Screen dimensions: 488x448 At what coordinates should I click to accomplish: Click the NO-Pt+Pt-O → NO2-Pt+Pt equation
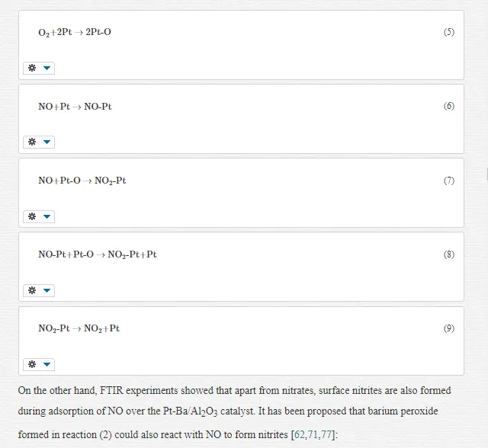point(98,254)
